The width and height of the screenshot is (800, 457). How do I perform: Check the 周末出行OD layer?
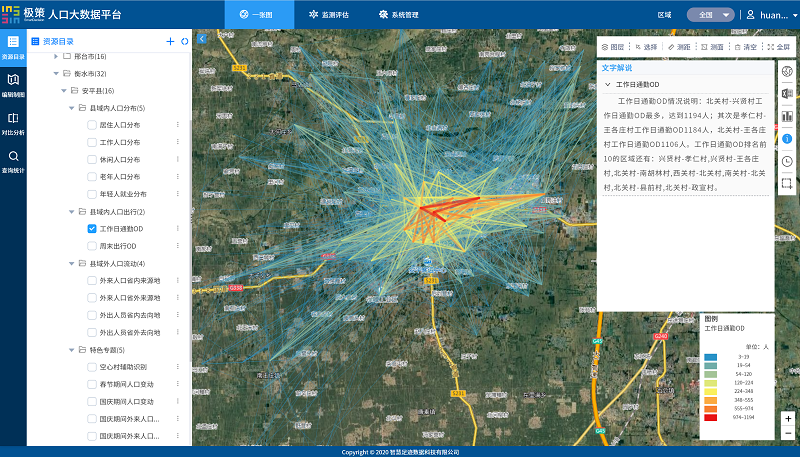pyautogui.click(x=92, y=246)
